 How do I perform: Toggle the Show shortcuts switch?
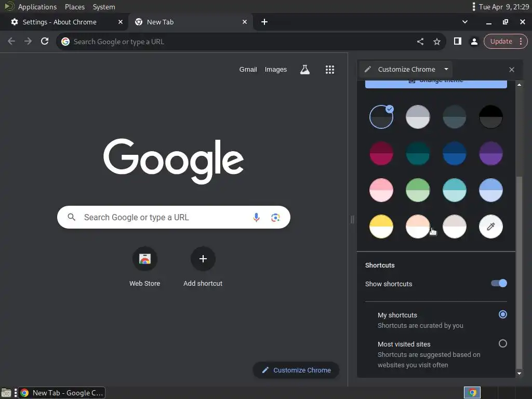[499, 283]
